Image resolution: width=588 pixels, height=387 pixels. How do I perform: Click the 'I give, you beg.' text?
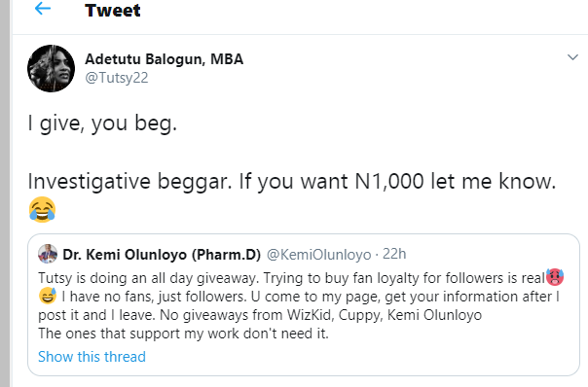point(102,123)
